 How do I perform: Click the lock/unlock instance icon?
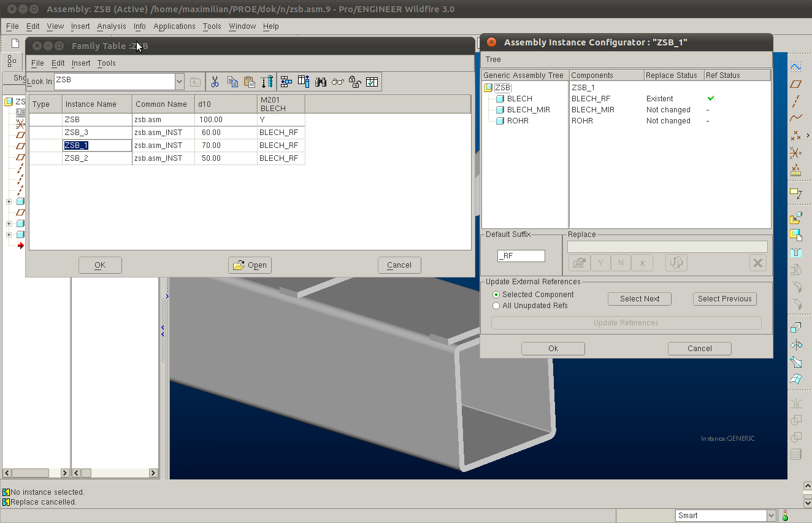click(x=354, y=82)
